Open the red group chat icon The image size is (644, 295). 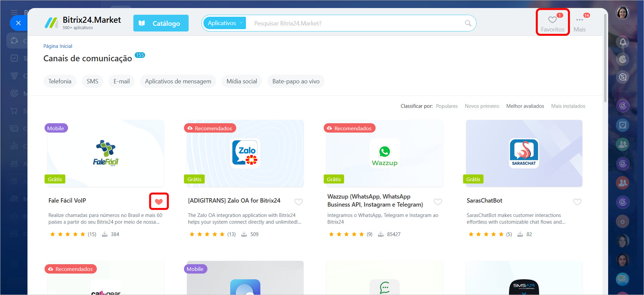(623, 183)
